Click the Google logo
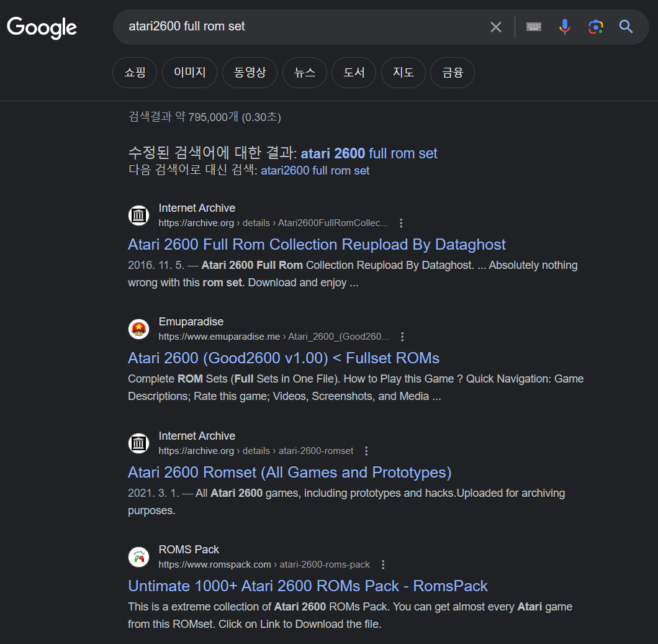 coord(42,28)
